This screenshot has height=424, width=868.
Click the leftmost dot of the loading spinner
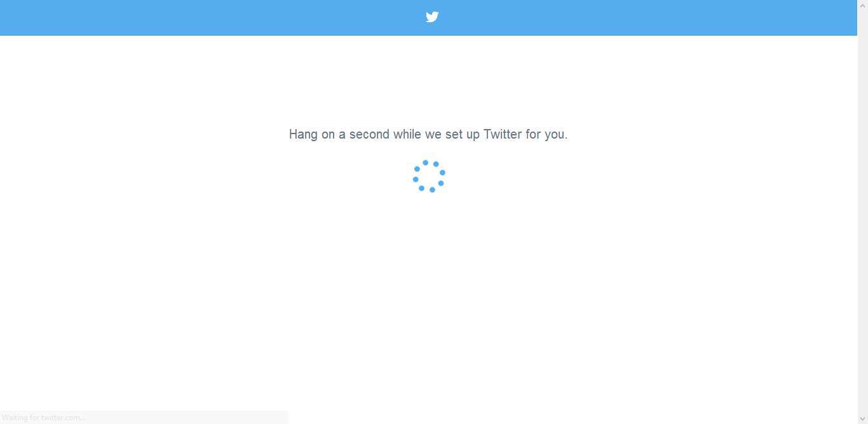point(416,179)
